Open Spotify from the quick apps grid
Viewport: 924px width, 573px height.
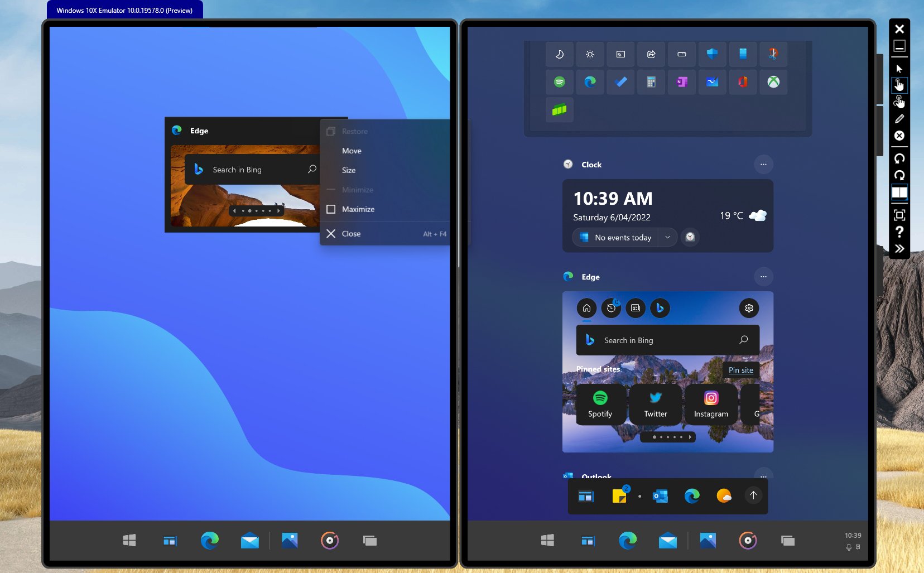[560, 82]
